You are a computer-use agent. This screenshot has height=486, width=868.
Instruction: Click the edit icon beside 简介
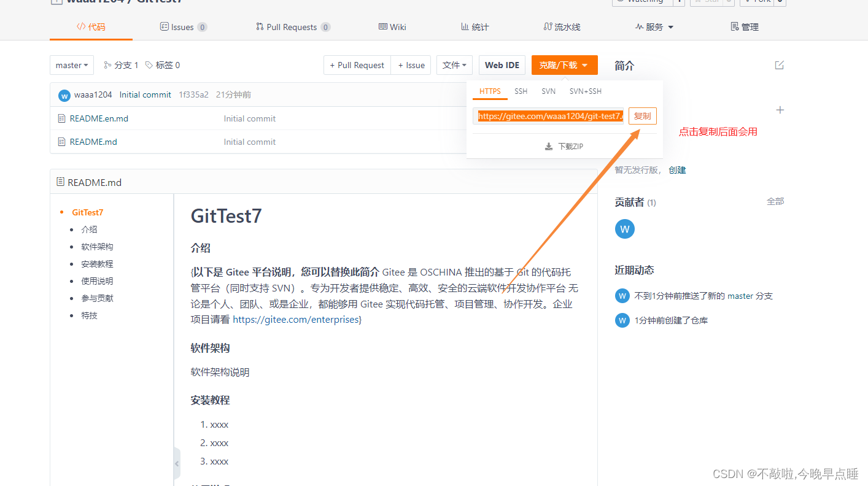click(x=779, y=65)
